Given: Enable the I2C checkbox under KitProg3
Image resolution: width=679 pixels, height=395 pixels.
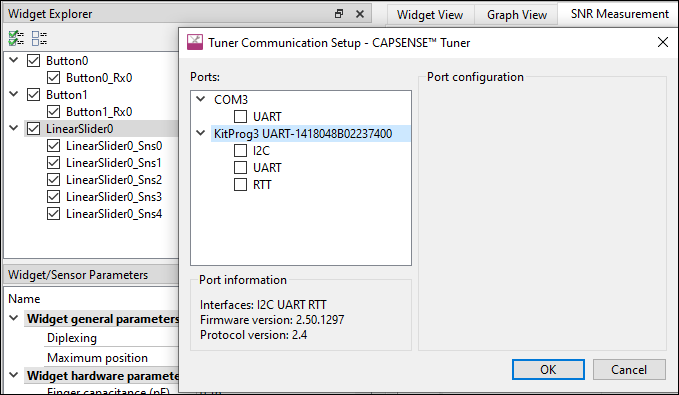Looking at the screenshot, I should [240, 151].
